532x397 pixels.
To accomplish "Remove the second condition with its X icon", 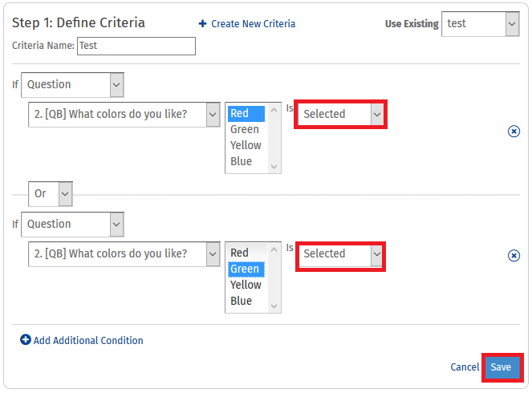I will click(x=514, y=256).
